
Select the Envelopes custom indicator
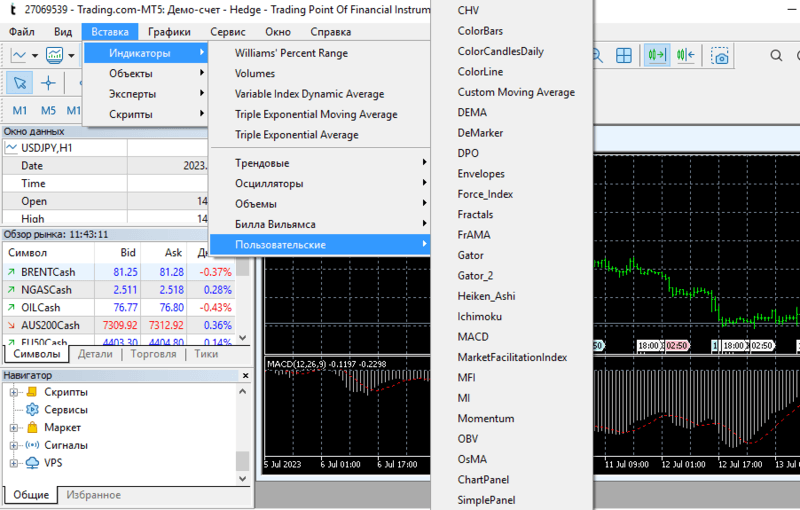(512, 173)
